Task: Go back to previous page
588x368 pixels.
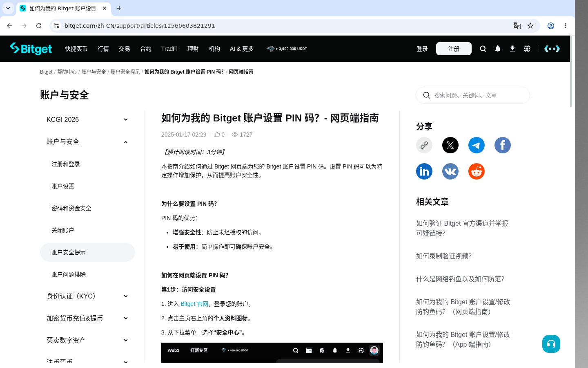Action: [x=9, y=26]
